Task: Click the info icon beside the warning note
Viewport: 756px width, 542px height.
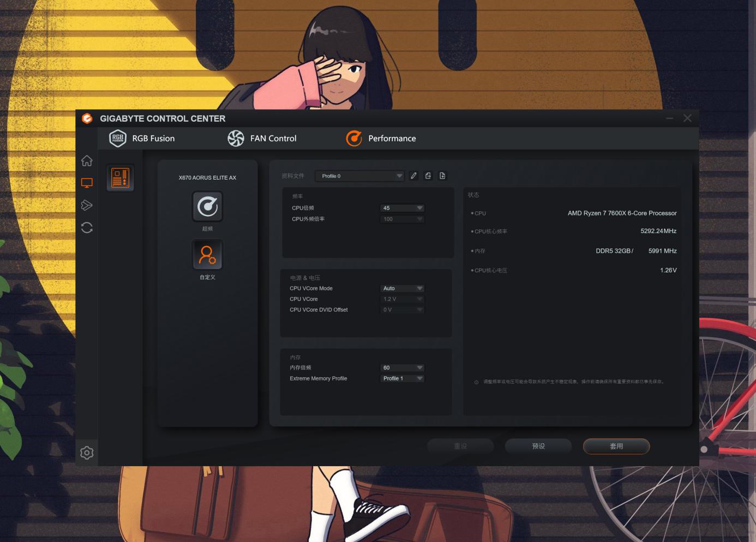Action: (477, 382)
